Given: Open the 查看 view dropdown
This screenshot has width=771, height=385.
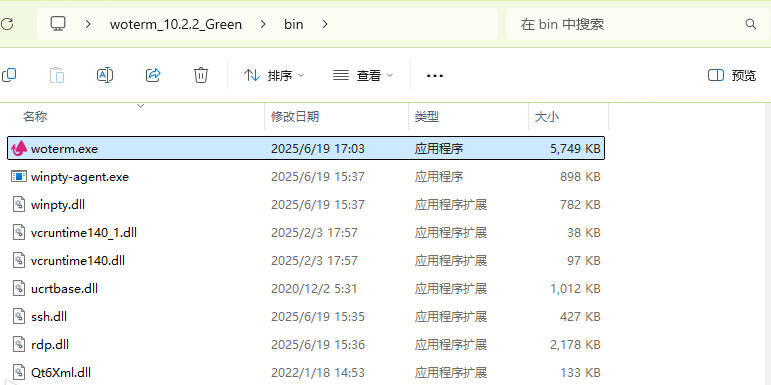Looking at the screenshot, I should pos(363,75).
